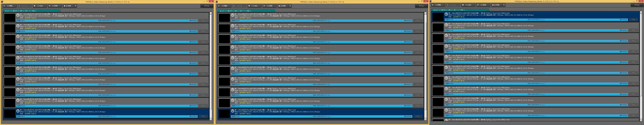Click バッチ削除 minus in 12-job window
Screen dimensions: 644x125
[x=483, y=5]
